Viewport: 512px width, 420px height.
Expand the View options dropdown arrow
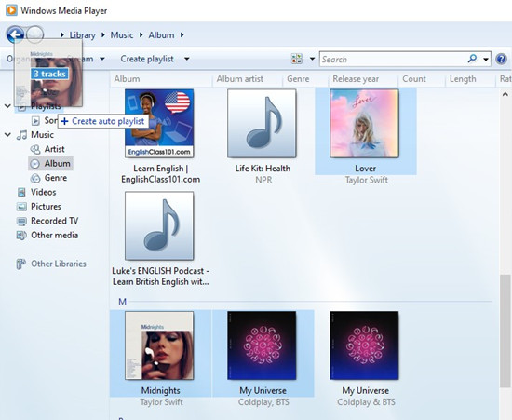pyautogui.click(x=312, y=59)
